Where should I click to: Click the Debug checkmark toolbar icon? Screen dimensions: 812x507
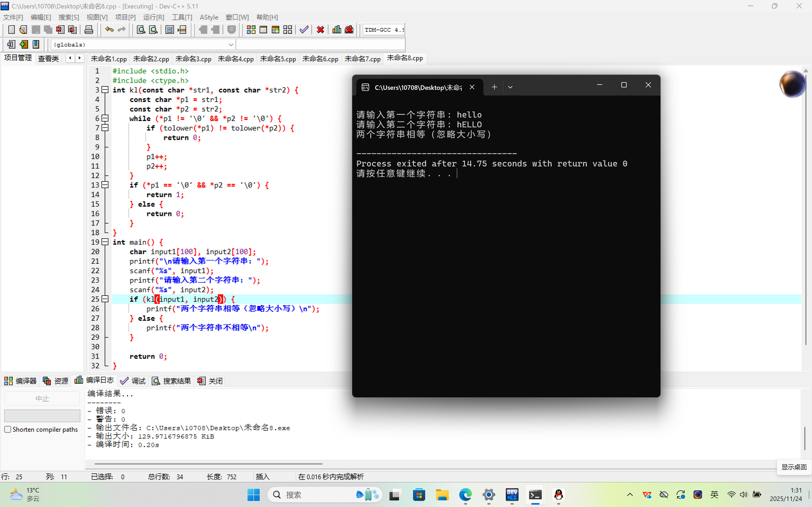tap(304, 30)
